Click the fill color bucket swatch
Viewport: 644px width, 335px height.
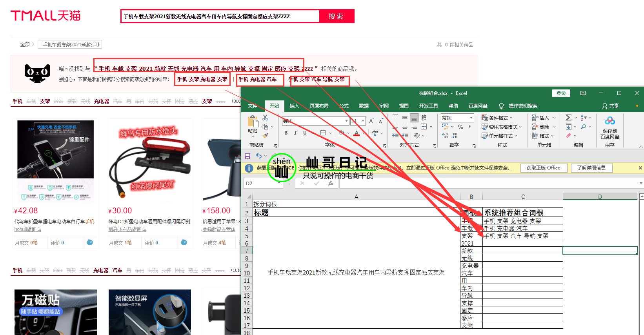[x=342, y=133]
